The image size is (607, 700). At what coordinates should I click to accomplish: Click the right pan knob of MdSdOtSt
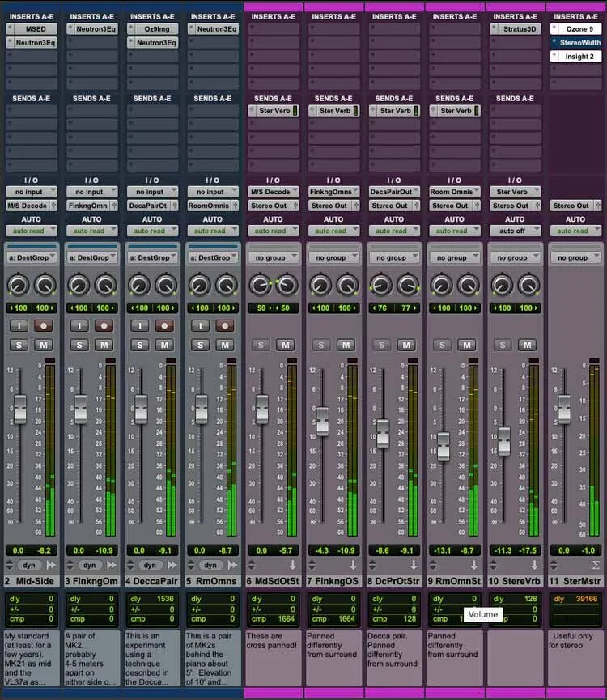click(x=287, y=286)
